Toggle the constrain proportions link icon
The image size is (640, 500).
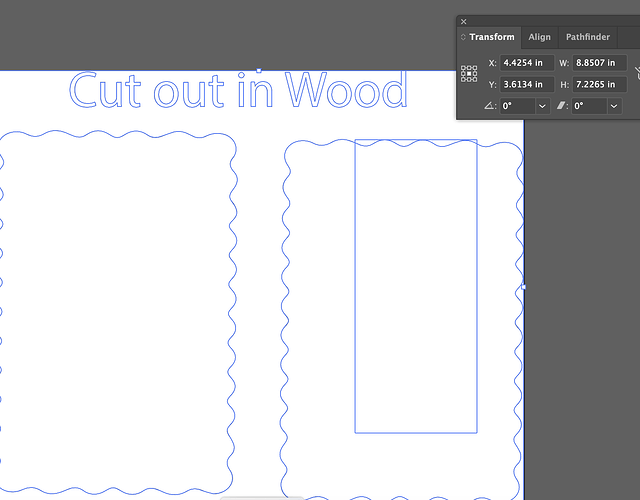click(x=637, y=74)
